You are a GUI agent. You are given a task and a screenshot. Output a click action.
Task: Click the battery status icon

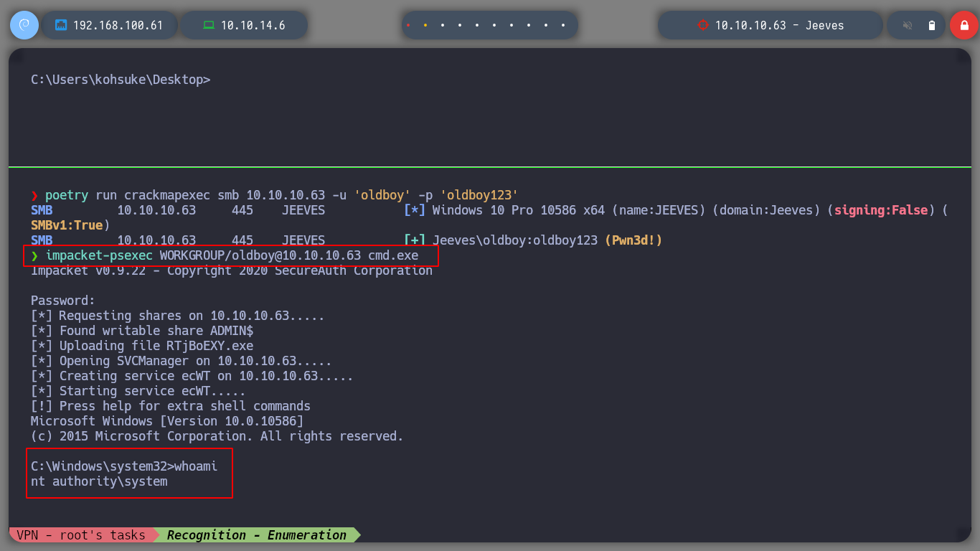932,25
